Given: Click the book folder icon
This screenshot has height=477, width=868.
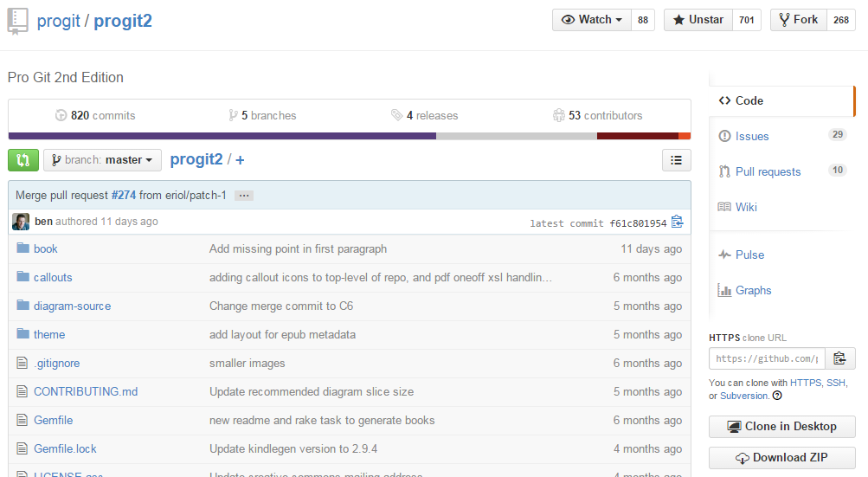Looking at the screenshot, I should point(23,248).
